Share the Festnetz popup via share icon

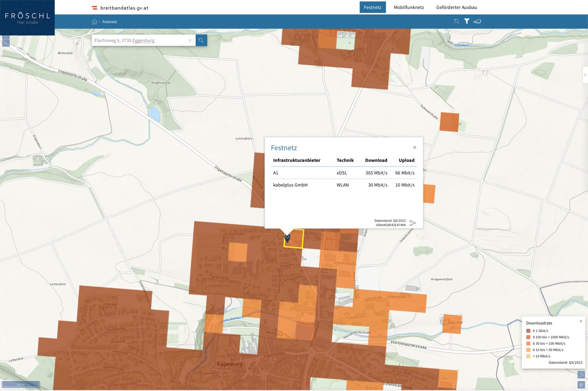click(x=412, y=223)
